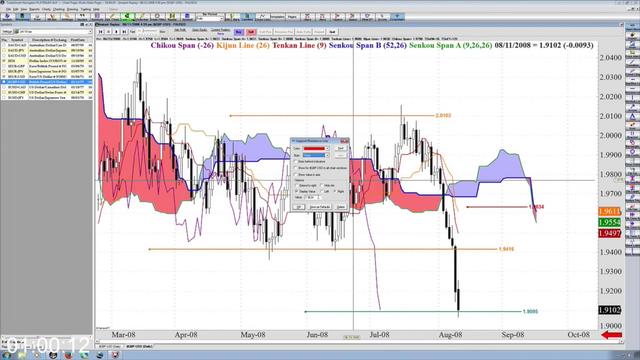The image size is (640, 360).
Task: Open the View menu
Action: click(x=24, y=9)
